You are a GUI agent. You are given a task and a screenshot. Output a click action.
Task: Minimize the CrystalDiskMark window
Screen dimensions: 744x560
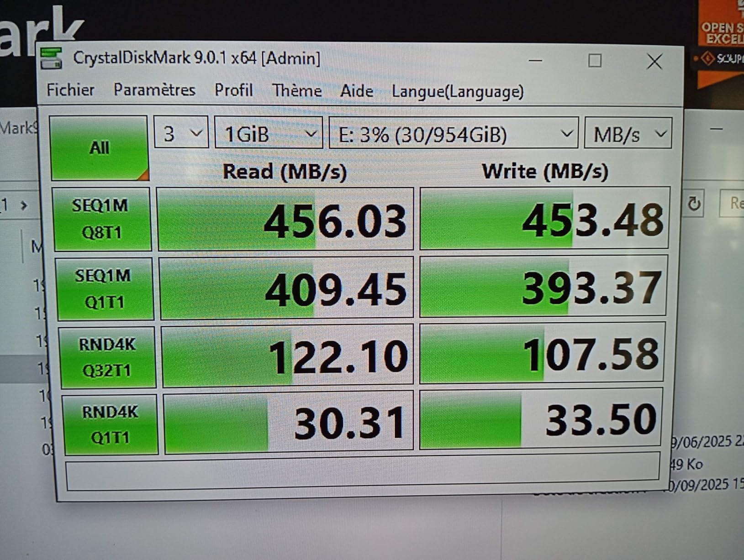coord(535,60)
